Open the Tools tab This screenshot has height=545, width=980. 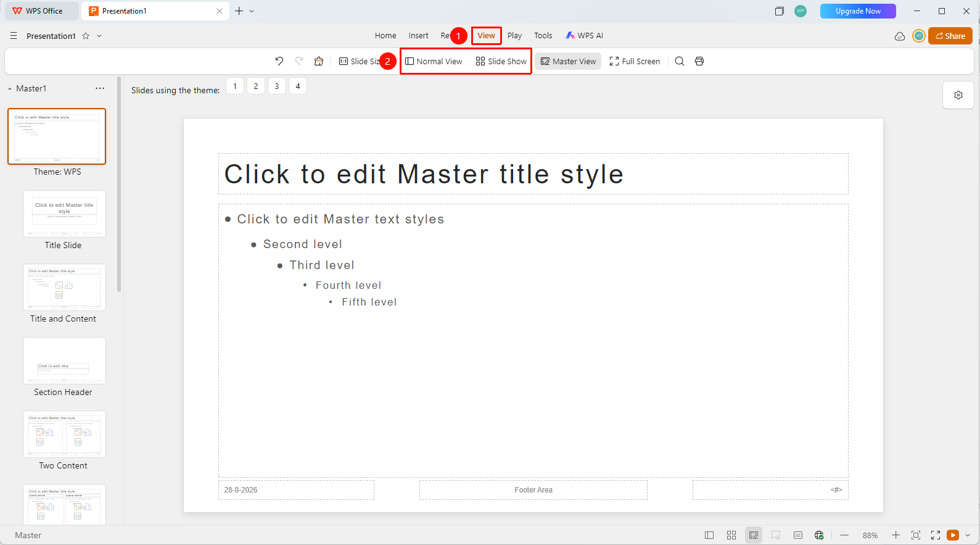[543, 36]
